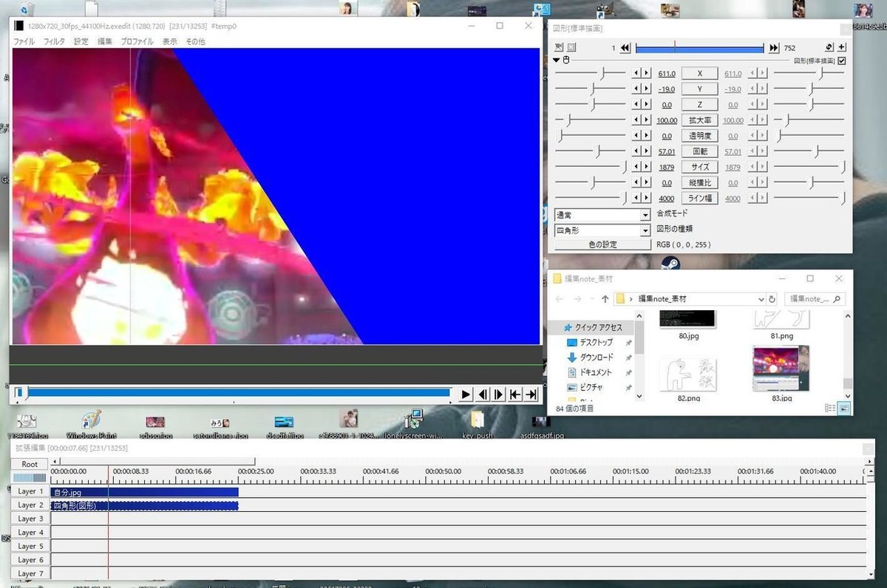Open the 表示 menu
887x588 pixels.
pyautogui.click(x=169, y=42)
